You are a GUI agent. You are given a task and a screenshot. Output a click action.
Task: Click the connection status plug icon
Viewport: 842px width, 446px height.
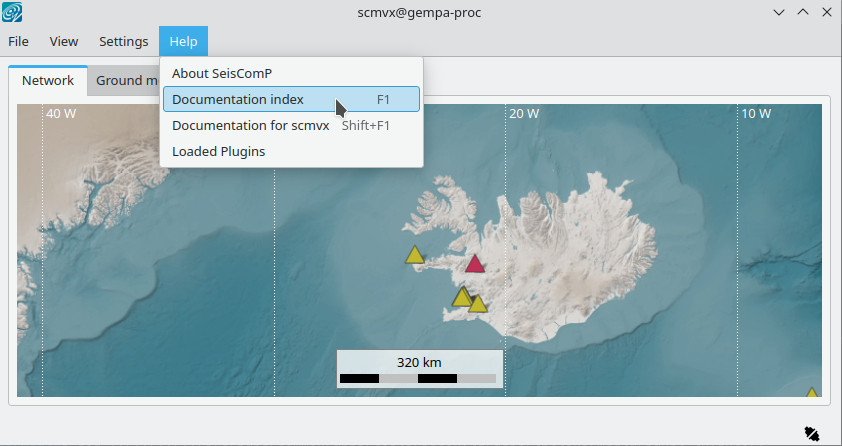(x=811, y=433)
